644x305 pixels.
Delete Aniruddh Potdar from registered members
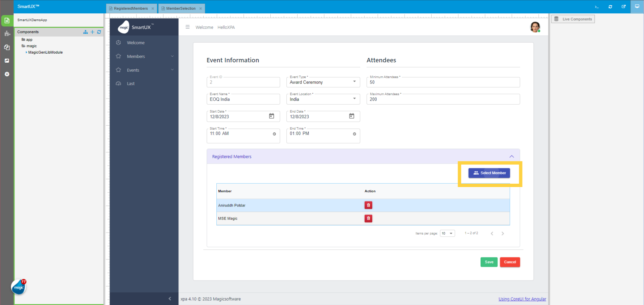pyautogui.click(x=368, y=205)
